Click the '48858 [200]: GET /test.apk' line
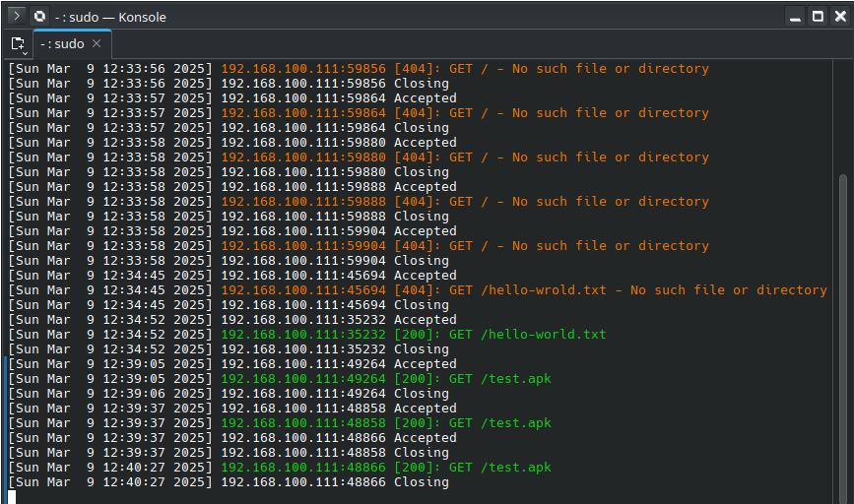This screenshot has height=504, width=854. pos(280,423)
